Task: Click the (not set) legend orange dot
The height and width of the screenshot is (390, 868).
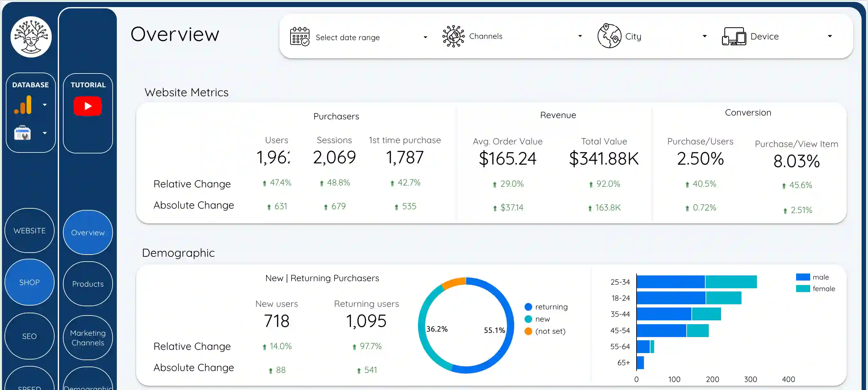Action: [x=528, y=331]
